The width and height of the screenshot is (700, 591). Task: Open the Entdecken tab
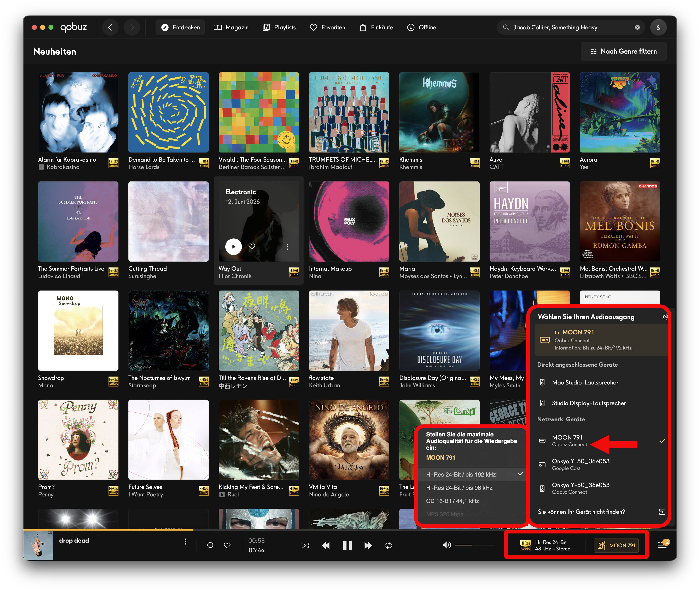tap(180, 28)
